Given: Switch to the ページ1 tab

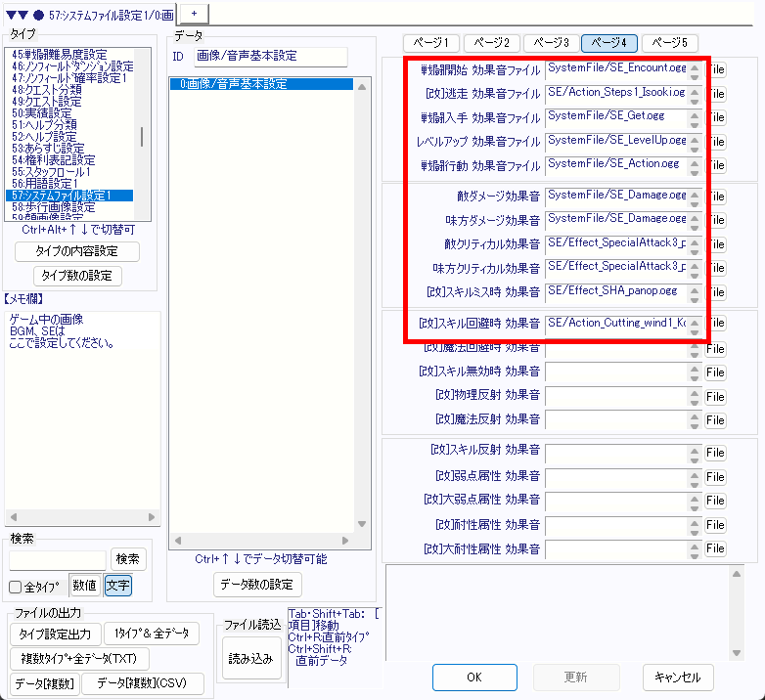Looking at the screenshot, I should [431, 43].
